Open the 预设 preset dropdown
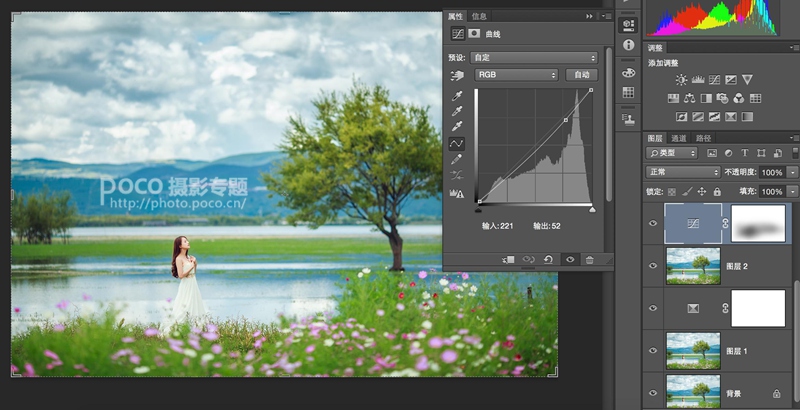The width and height of the screenshot is (800, 410). (534, 57)
